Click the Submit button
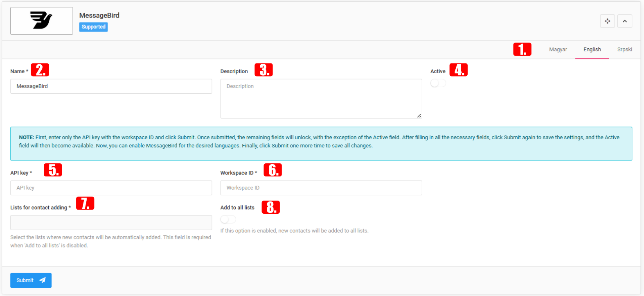644x296 pixels. [31, 280]
